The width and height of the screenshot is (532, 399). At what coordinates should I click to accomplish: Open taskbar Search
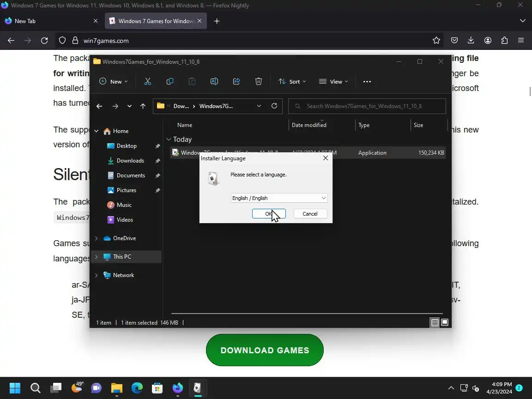[x=35, y=387]
